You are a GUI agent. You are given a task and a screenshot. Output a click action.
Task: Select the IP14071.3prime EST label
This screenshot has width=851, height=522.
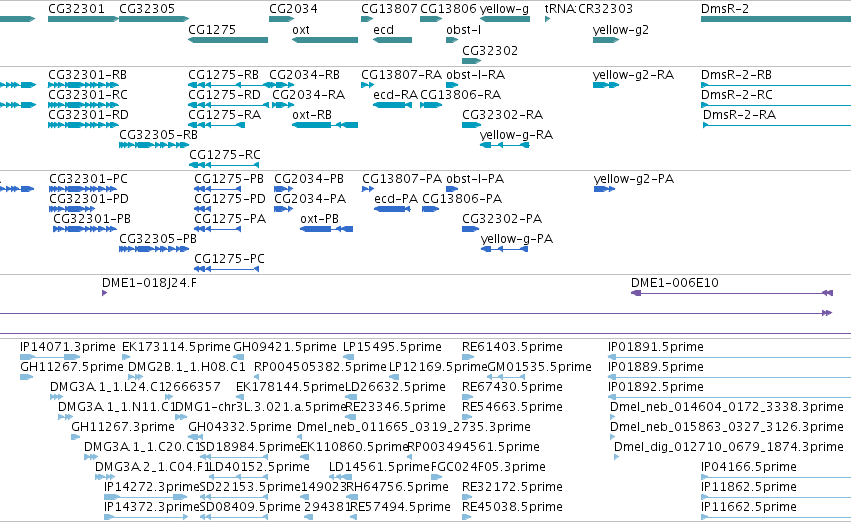click(67, 347)
